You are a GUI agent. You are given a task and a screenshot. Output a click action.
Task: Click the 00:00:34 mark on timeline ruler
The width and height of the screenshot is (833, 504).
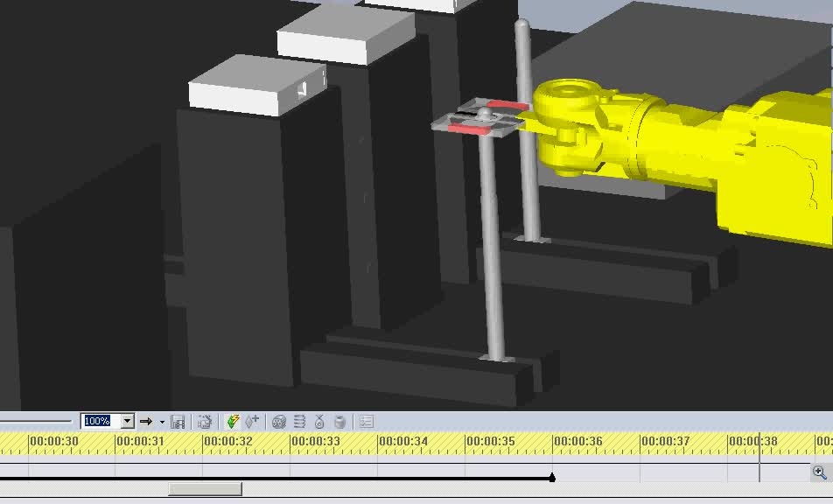[x=403, y=441]
